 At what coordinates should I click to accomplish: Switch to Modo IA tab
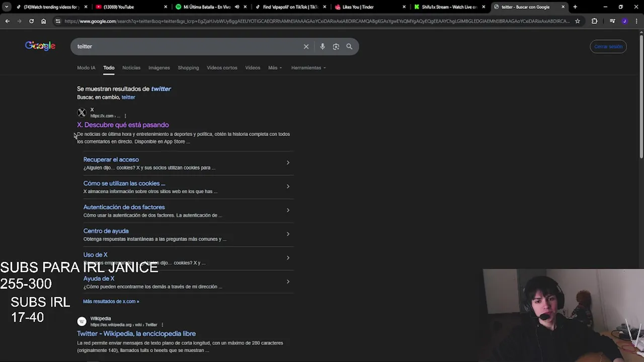86,68
